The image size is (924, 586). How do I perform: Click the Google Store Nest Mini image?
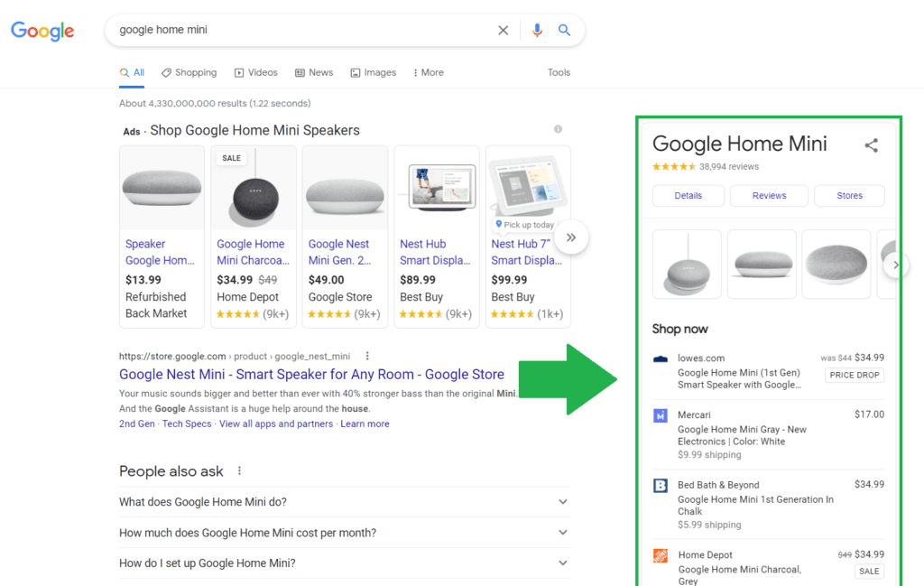tap(346, 188)
